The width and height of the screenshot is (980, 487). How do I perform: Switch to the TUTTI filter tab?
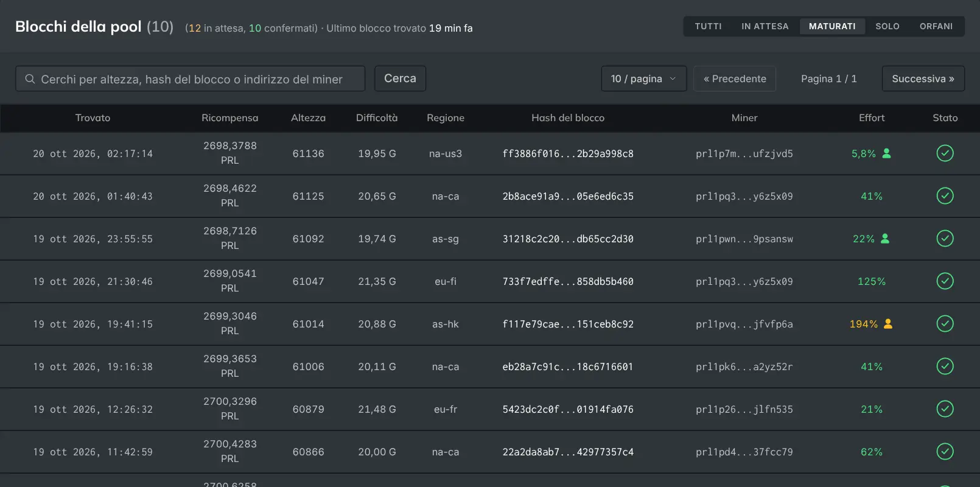709,26
